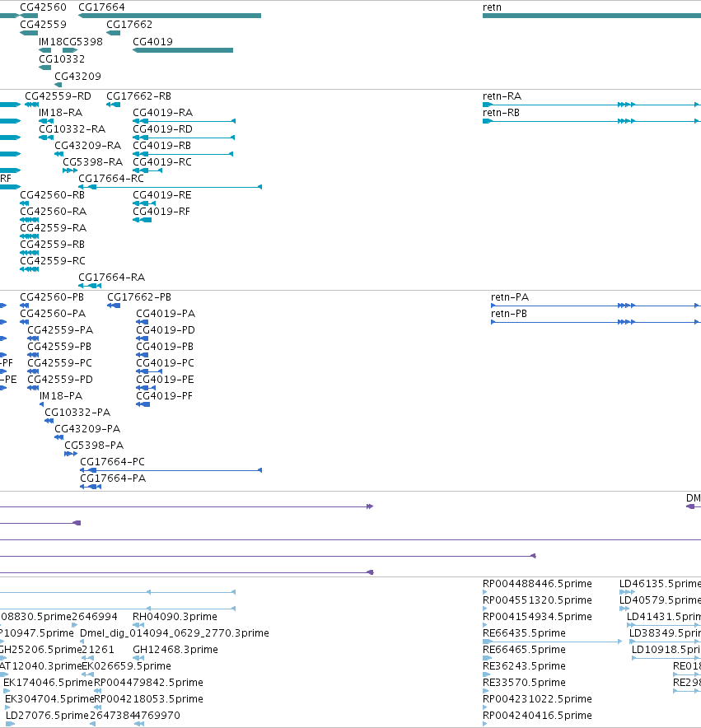Select the CG42560-RA transcript label

54,212
